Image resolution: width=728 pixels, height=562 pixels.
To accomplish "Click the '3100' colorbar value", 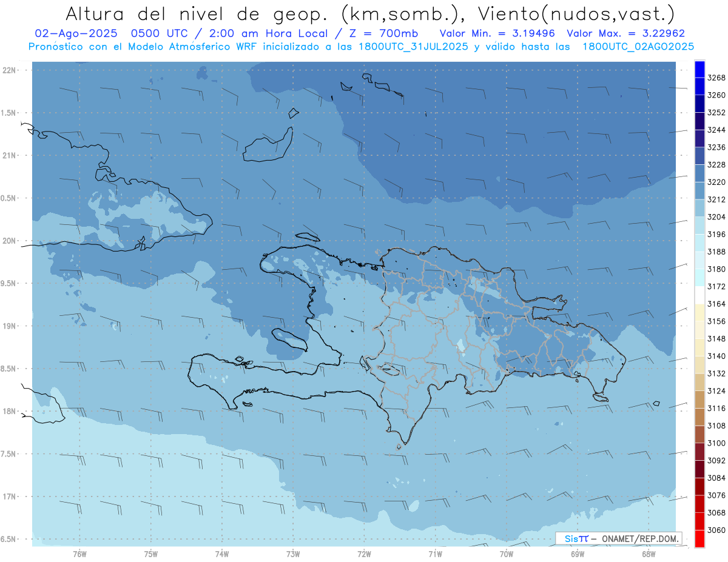I will pos(716,443).
